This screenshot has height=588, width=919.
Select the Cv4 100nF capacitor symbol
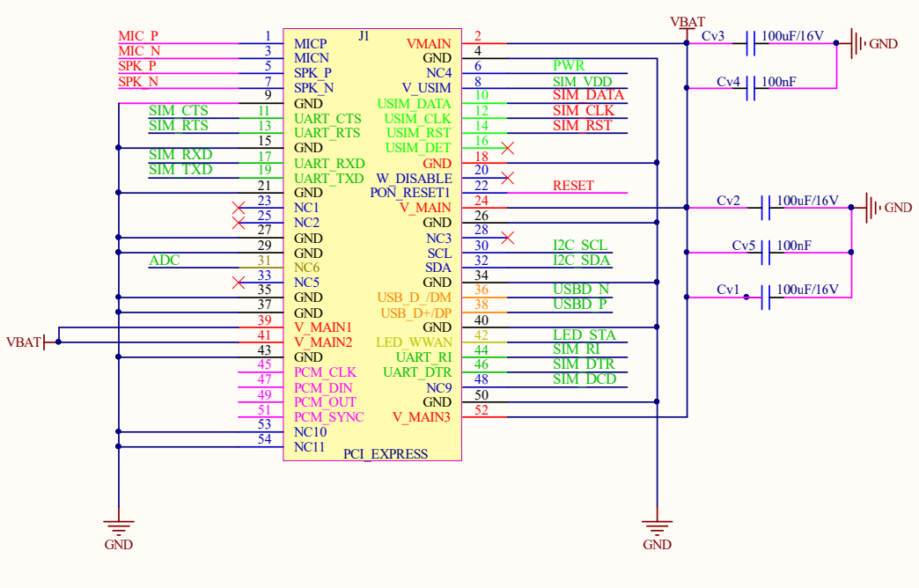pos(751,88)
